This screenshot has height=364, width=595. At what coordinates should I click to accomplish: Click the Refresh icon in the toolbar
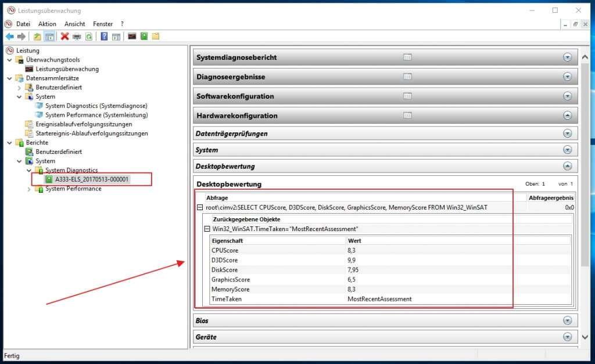[x=88, y=37]
